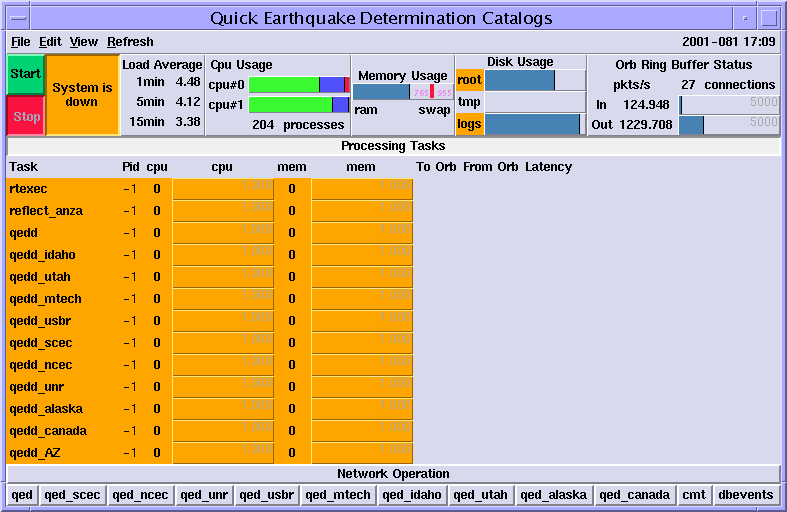This screenshot has height=512, width=787.
Task: Switch to the qed_ncec network tab
Action: coord(140,495)
